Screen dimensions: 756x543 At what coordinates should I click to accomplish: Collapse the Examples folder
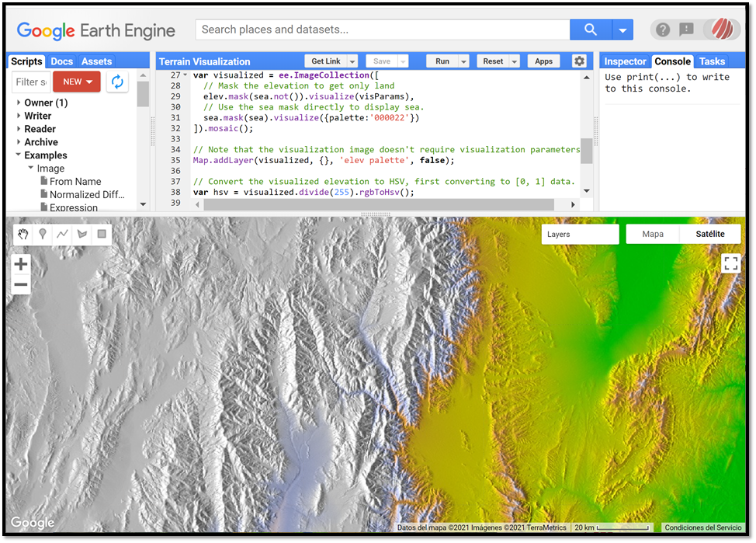19,155
